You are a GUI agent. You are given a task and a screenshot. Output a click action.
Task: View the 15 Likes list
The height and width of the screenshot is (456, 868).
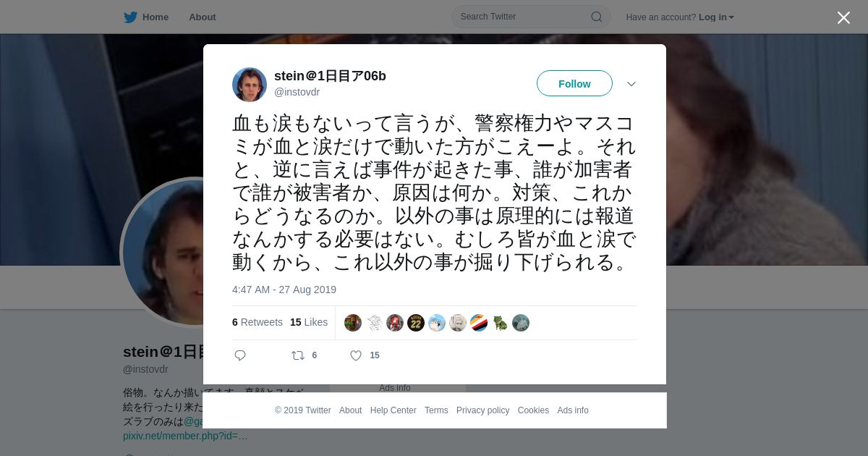coord(309,322)
